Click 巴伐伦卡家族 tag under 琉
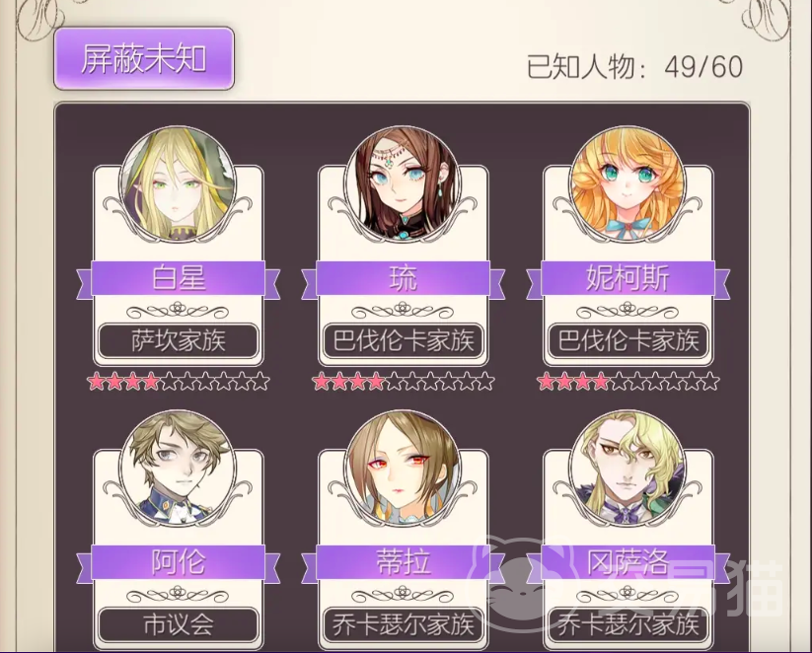The height and width of the screenshot is (653, 812). click(403, 340)
